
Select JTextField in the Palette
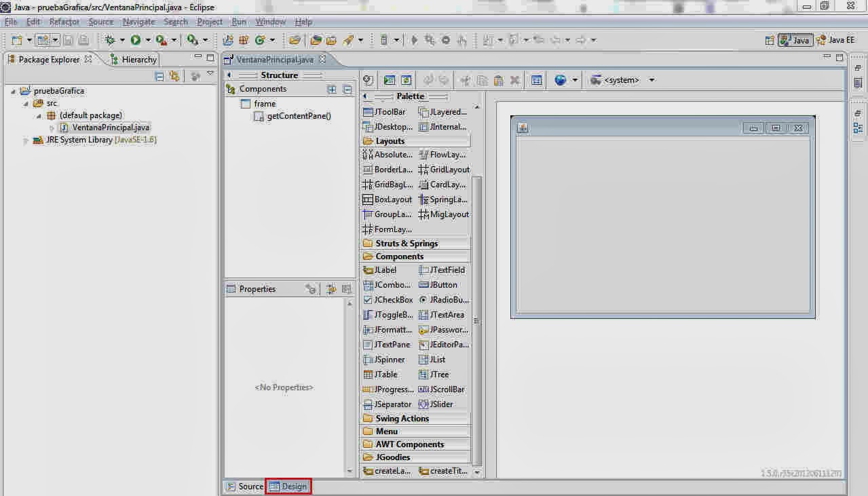(442, 270)
